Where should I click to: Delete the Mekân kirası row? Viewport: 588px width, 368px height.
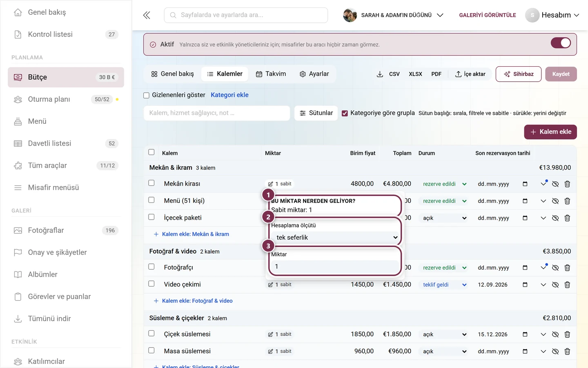click(567, 184)
